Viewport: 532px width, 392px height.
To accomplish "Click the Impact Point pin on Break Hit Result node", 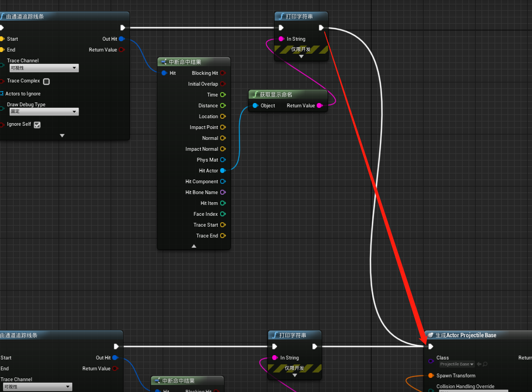I will tap(225, 127).
